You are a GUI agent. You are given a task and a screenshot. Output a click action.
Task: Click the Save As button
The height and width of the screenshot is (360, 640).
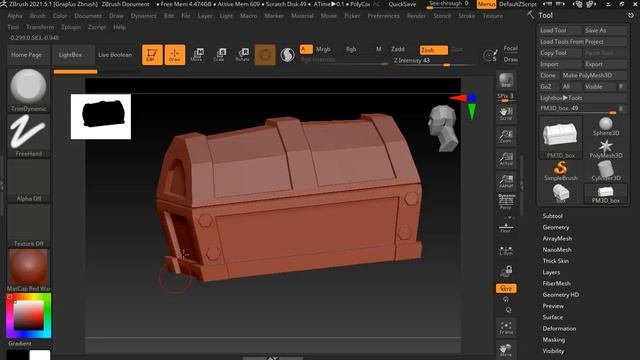pyautogui.click(x=605, y=30)
